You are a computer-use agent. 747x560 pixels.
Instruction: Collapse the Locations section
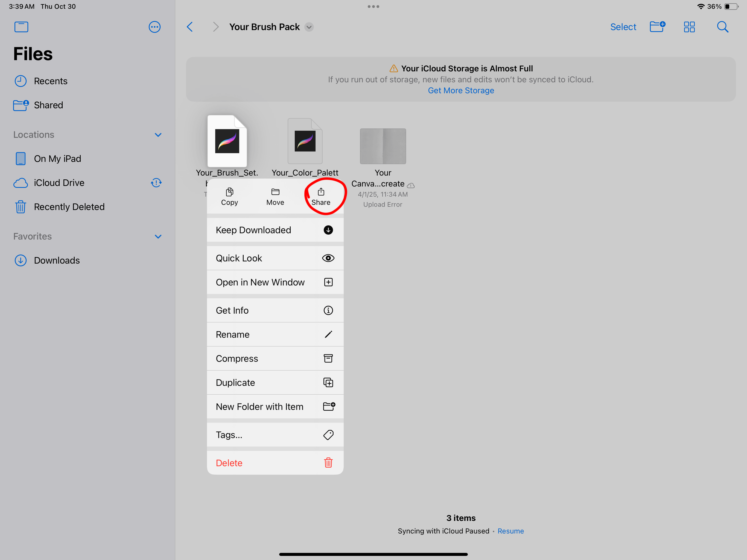(x=158, y=135)
